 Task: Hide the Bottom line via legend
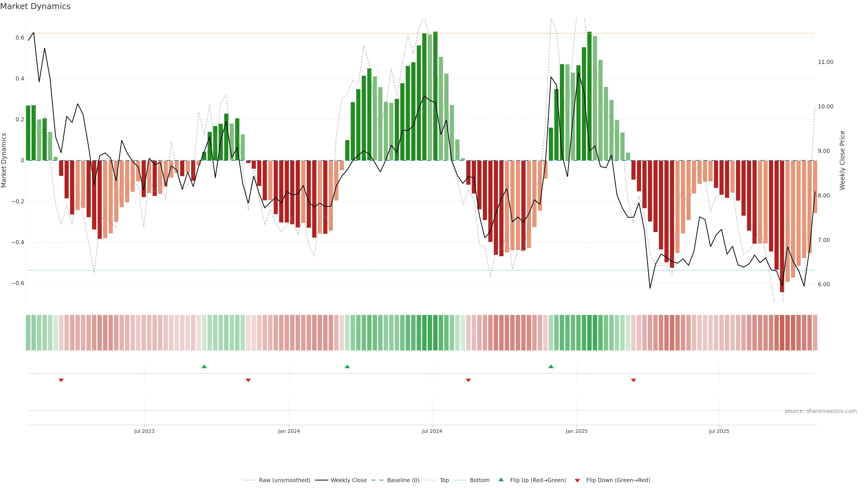pos(479,480)
